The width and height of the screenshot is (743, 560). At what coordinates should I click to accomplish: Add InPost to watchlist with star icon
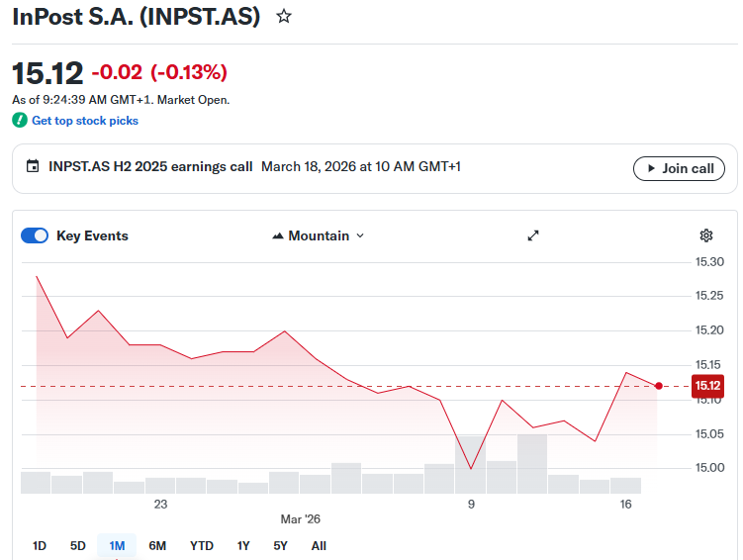(x=284, y=17)
